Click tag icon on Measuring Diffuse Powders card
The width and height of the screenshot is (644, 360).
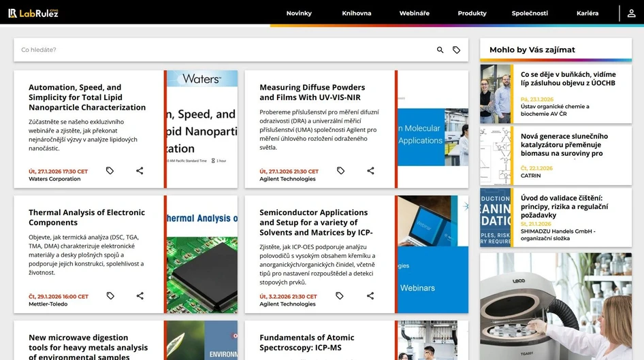tap(340, 171)
